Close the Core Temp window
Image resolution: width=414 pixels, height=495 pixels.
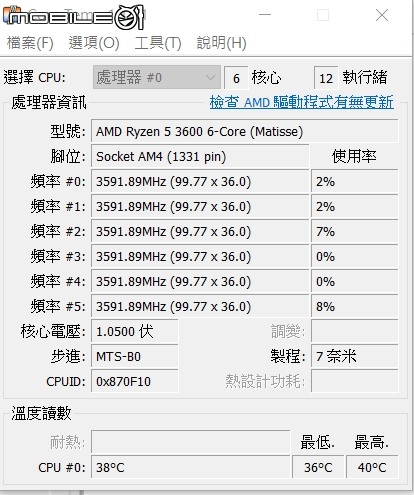pyautogui.click(x=382, y=15)
